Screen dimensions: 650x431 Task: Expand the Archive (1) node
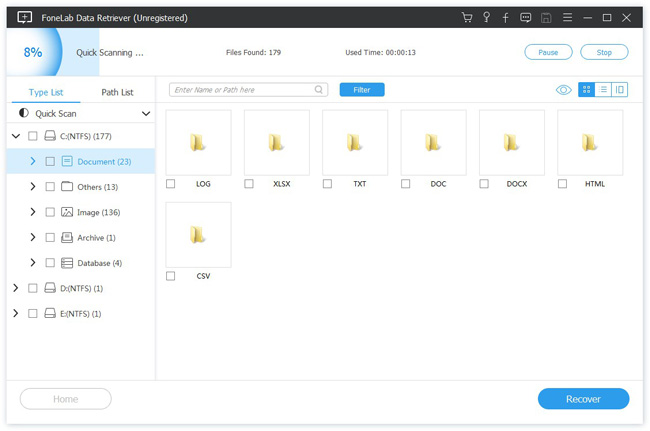33,237
